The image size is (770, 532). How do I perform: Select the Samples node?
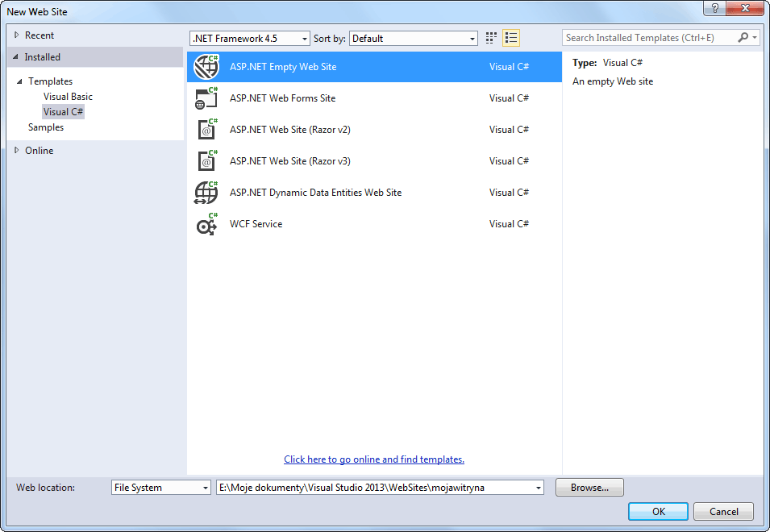[46, 127]
